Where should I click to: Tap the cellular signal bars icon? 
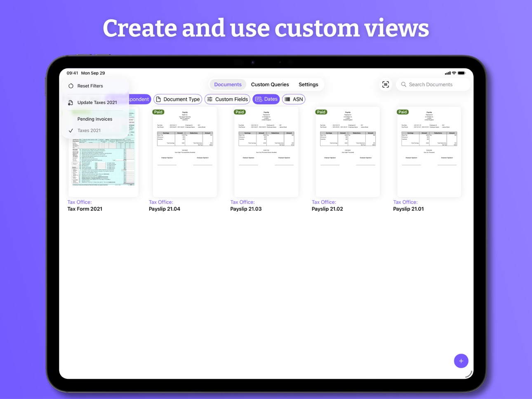coord(447,73)
